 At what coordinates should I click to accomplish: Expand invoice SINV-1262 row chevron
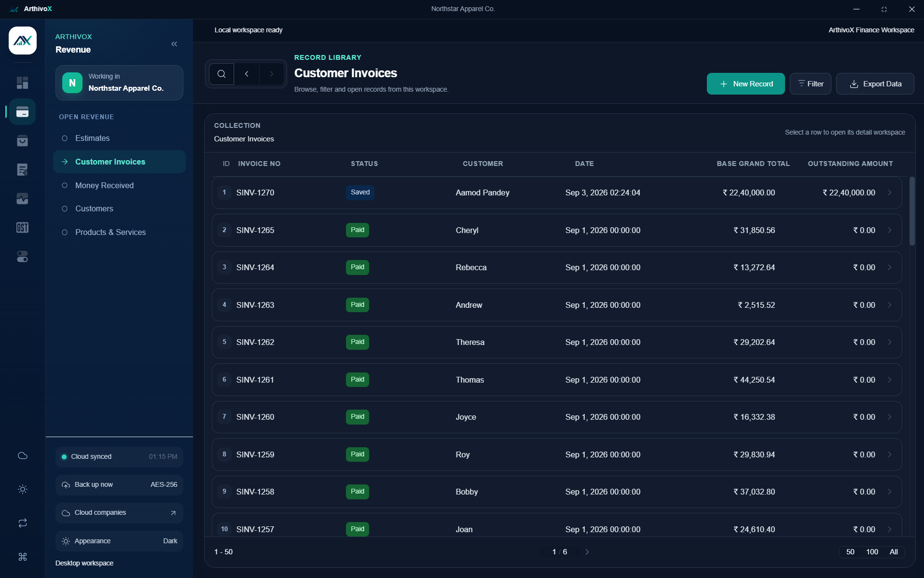[889, 342]
